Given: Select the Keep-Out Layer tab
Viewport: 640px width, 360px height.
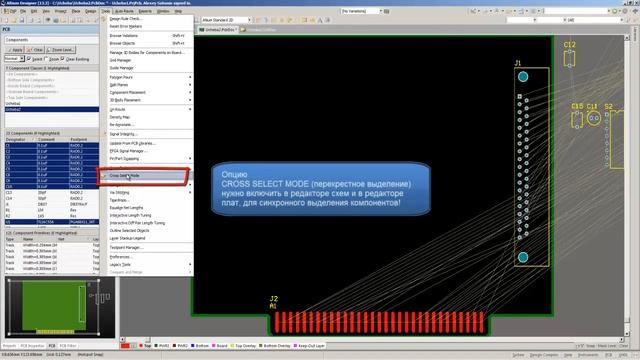Looking at the screenshot, I should [x=309, y=346].
